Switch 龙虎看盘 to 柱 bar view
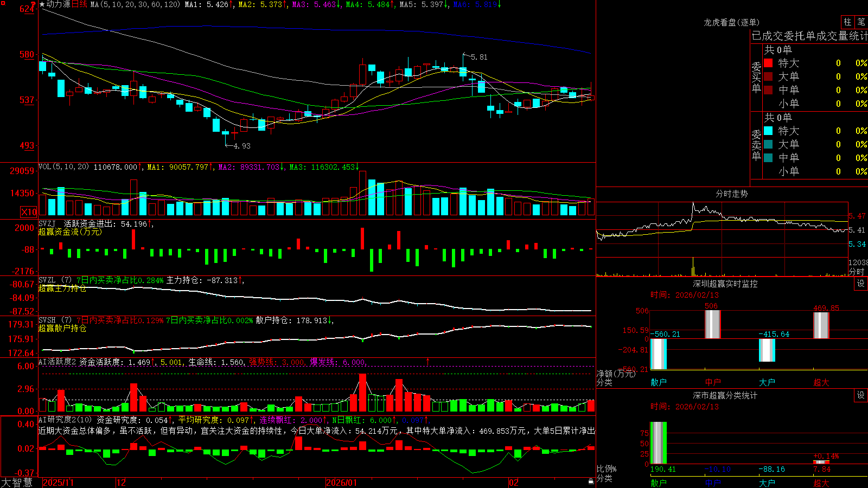The width and height of the screenshot is (868, 488). click(847, 22)
